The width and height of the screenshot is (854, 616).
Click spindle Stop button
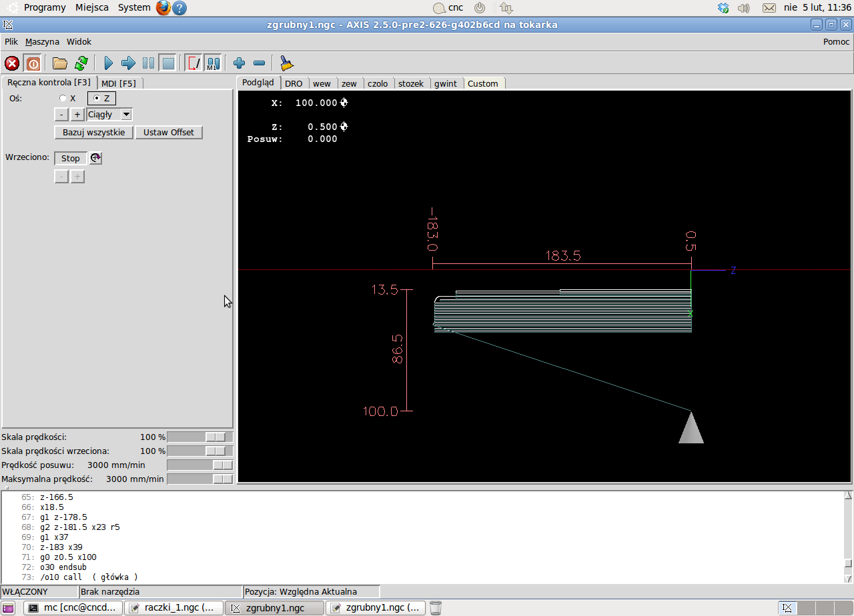click(x=70, y=158)
